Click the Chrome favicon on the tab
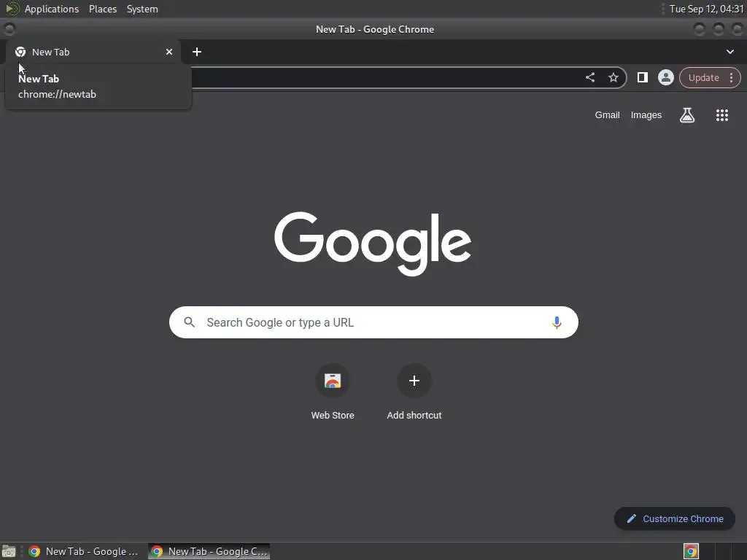747x560 pixels. coord(20,52)
